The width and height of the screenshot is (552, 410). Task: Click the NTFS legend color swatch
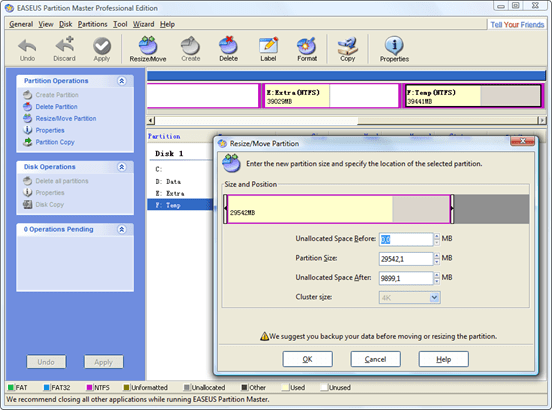[x=89, y=387]
